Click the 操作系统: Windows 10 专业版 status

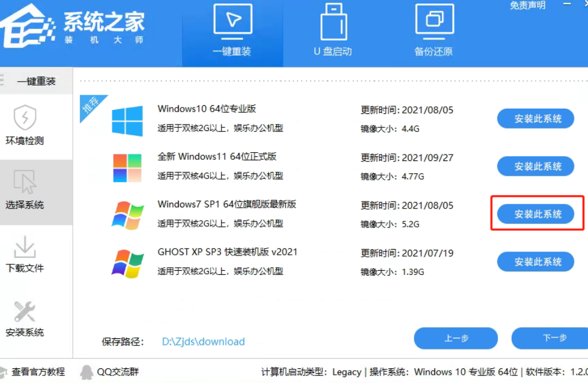[443, 372]
